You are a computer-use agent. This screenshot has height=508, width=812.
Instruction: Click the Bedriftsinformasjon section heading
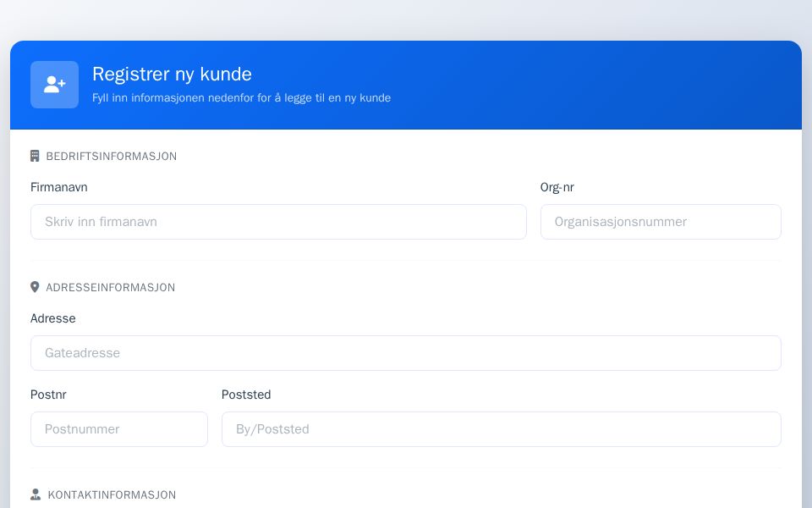tap(112, 156)
